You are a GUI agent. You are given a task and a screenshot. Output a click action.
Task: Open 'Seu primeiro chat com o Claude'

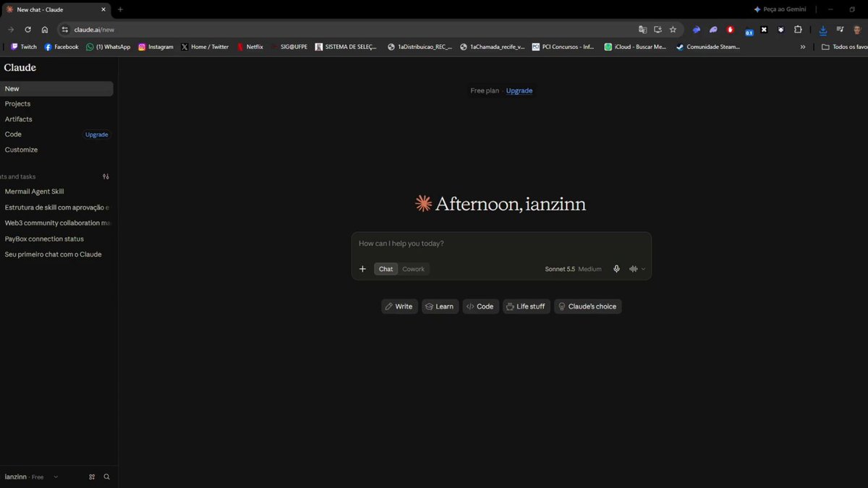pyautogui.click(x=57, y=254)
